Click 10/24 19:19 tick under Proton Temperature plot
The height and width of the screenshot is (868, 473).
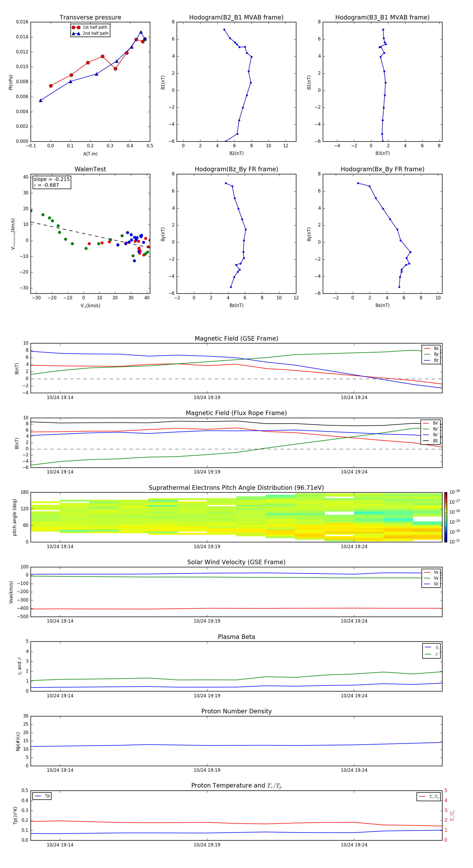[x=207, y=845]
